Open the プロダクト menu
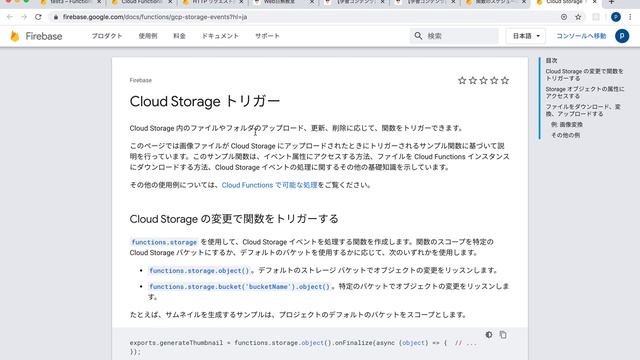The height and width of the screenshot is (360, 640). click(x=107, y=36)
